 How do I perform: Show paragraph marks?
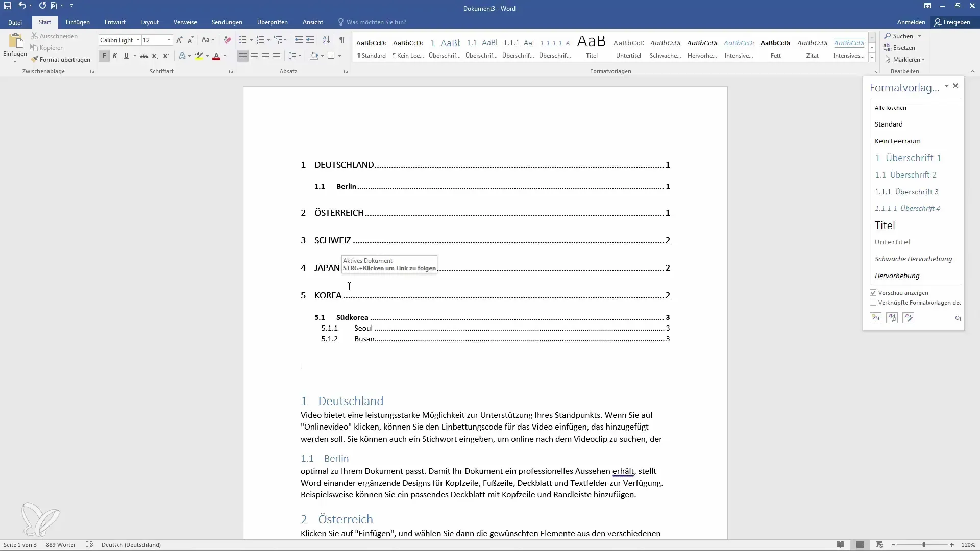341,40
